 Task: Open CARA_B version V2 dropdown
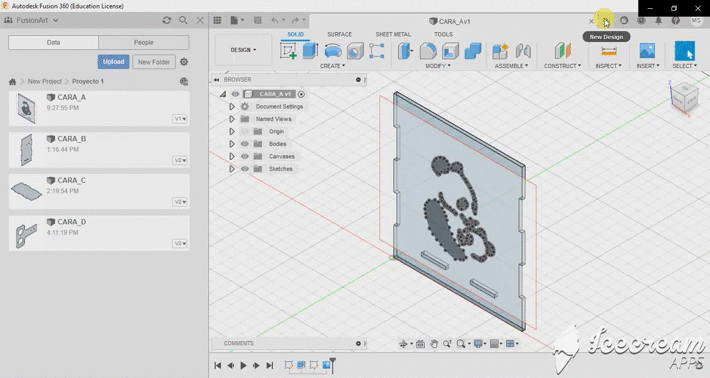pyautogui.click(x=180, y=160)
